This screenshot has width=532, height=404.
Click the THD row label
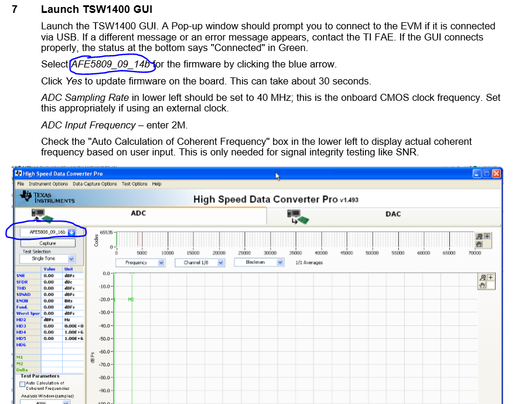point(21,288)
